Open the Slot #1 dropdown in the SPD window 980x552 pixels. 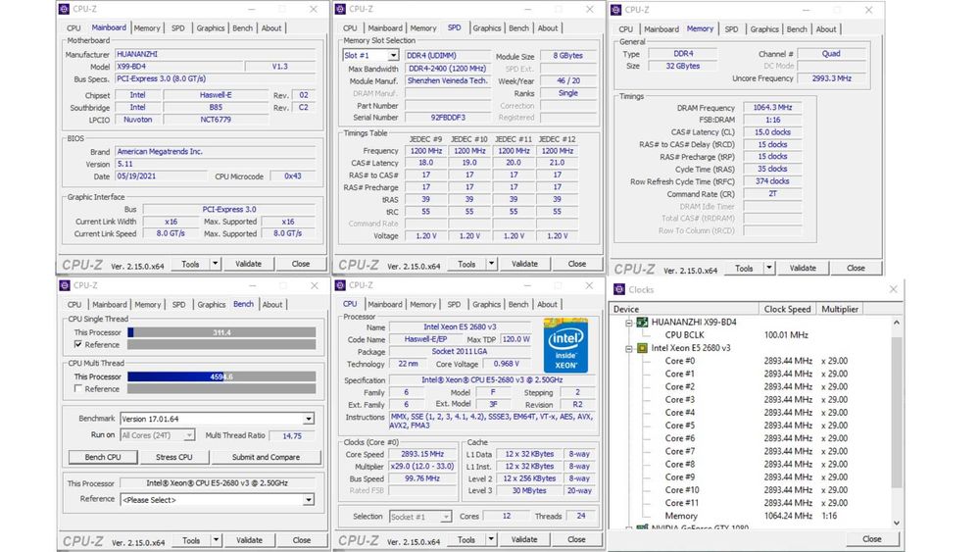point(393,56)
